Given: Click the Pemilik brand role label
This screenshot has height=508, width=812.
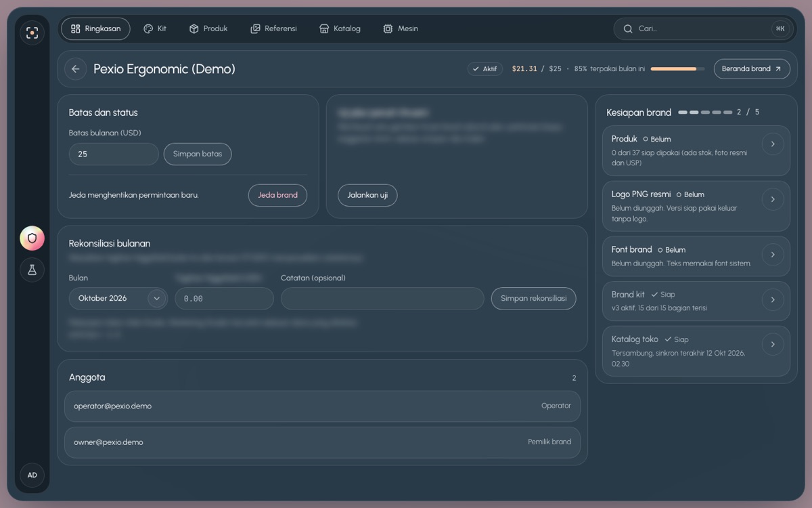Looking at the screenshot, I should point(549,442).
